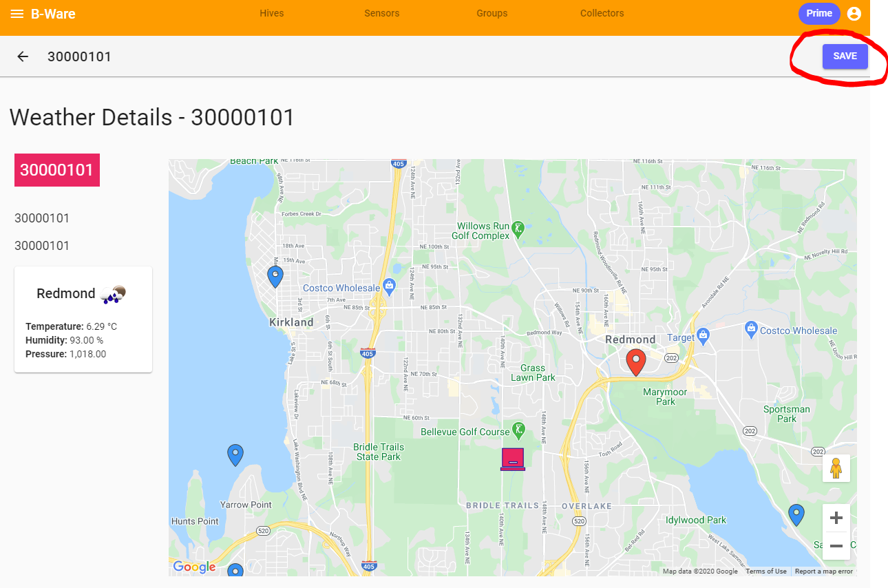Click the Redmond weather card
Viewport: 888px width, 588px height.
point(83,319)
